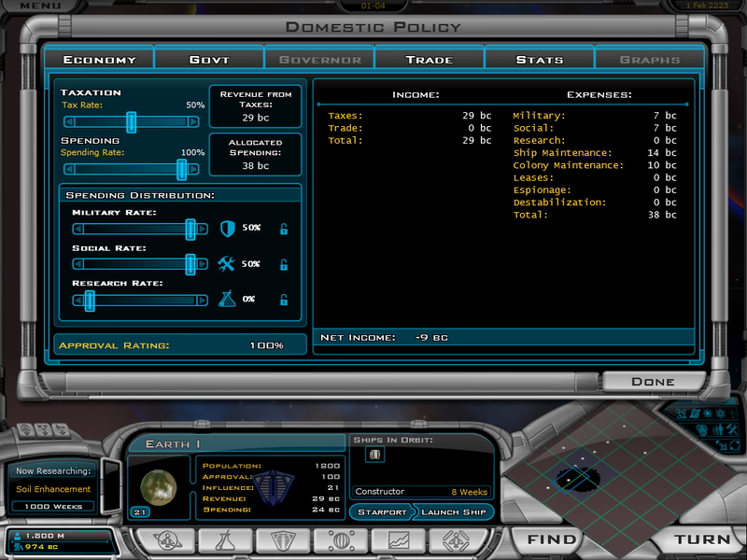Select the Earth planet thumbnail
This screenshot has width=747, height=560.
[158, 485]
